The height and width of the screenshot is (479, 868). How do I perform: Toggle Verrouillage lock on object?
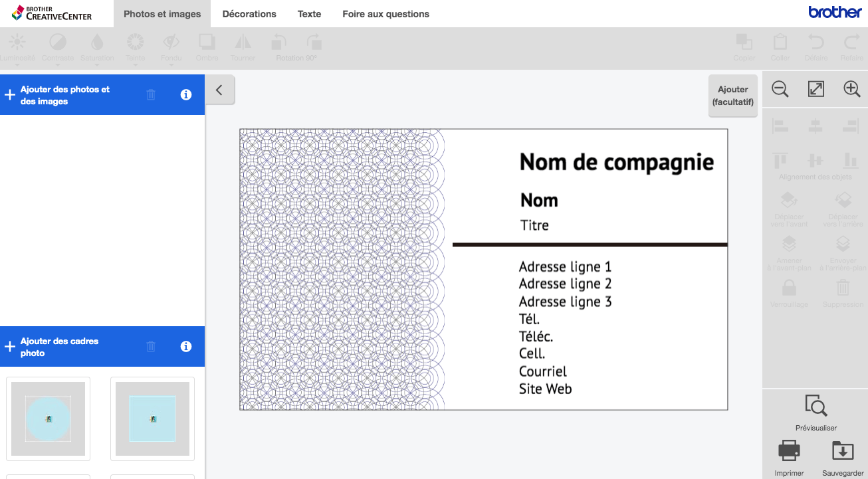(x=789, y=288)
